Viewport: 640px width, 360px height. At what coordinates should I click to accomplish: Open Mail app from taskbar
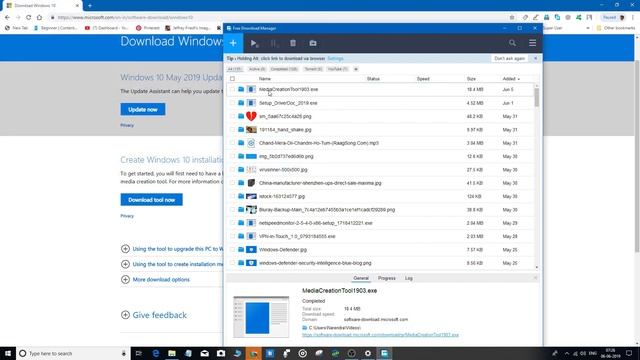pyautogui.click(x=204, y=353)
